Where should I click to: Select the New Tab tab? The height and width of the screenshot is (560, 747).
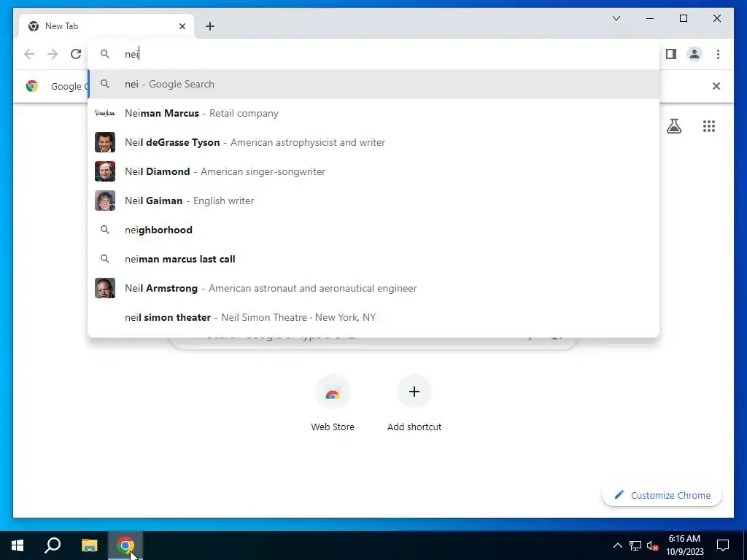107,26
